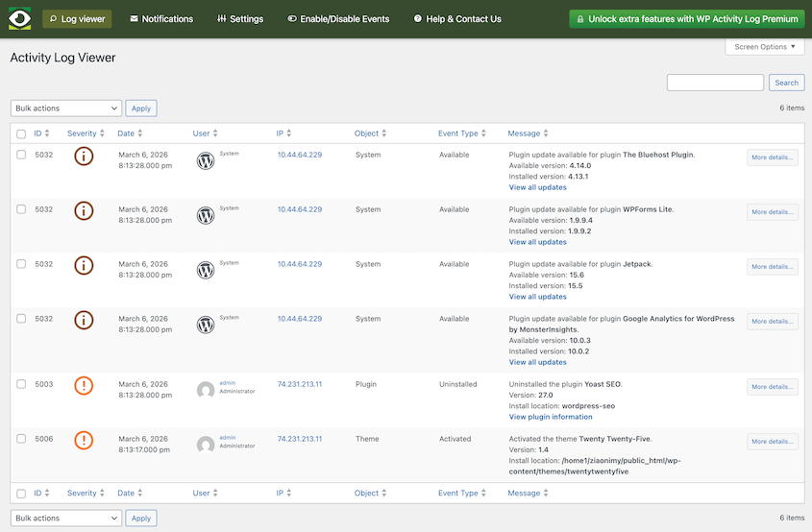
Task: Click the info severity icon for Jetpack row
Action: click(x=84, y=265)
